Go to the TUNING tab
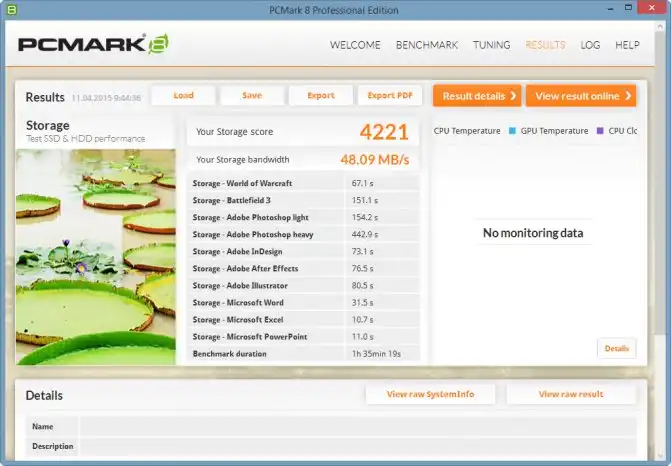The image size is (671, 466). pyautogui.click(x=491, y=45)
